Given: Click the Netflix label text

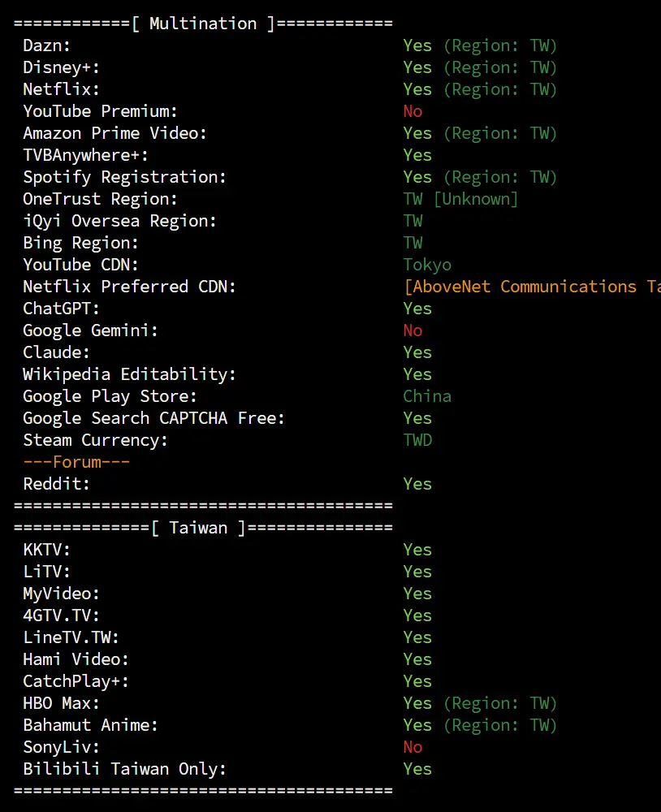Looking at the screenshot, I should pos(61,89).
